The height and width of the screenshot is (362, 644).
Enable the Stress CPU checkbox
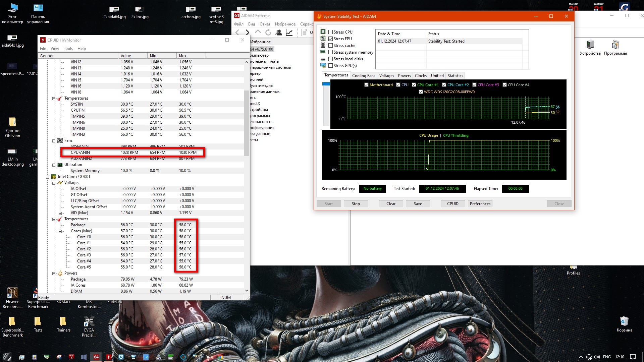pos(331,32)
